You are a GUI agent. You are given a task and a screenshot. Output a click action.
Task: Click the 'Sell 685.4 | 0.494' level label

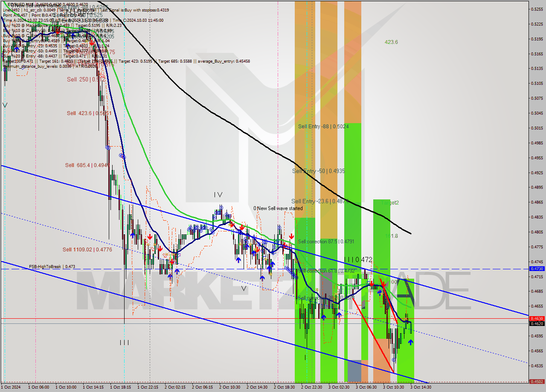click(x=87, y=165)
